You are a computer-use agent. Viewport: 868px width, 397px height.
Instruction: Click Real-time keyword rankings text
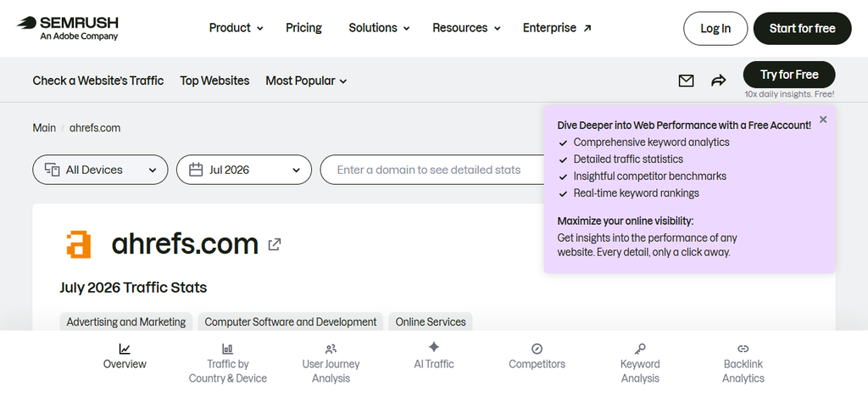click(636, 193)
